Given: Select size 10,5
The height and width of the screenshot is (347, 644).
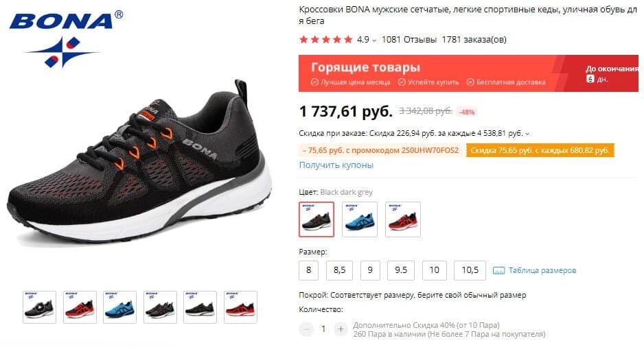Looking at the screenshot, I should coord(470,270).
